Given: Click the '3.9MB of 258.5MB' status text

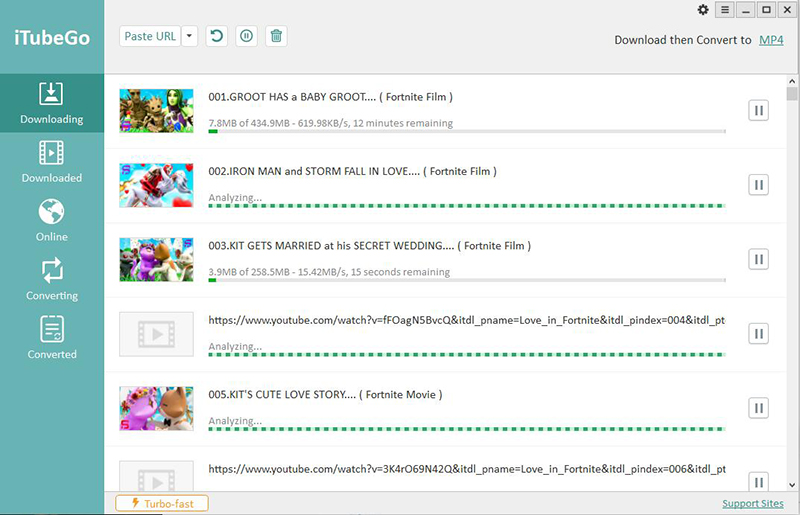Looking at the screenshot, I should point(329,272).
